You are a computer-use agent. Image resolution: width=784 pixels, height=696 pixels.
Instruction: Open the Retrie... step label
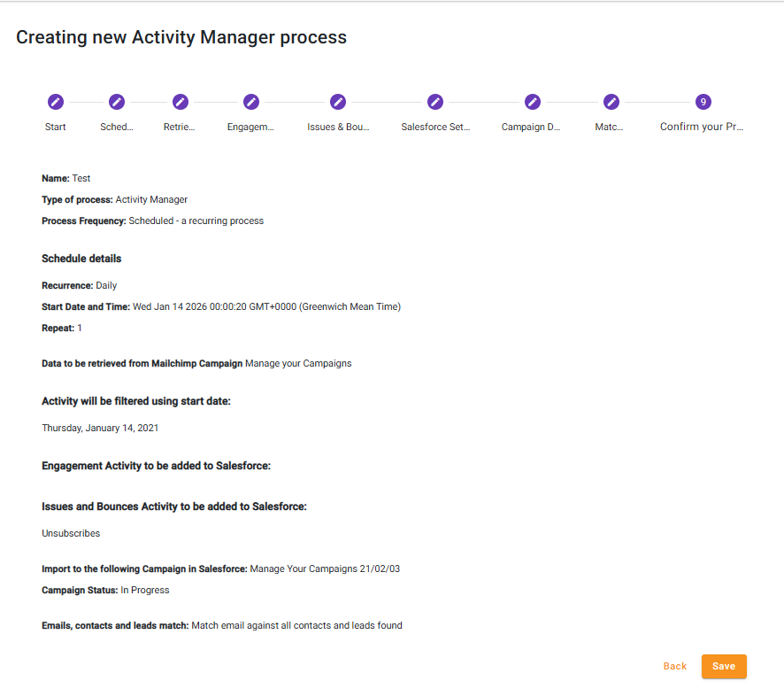(x=180, y=127)
